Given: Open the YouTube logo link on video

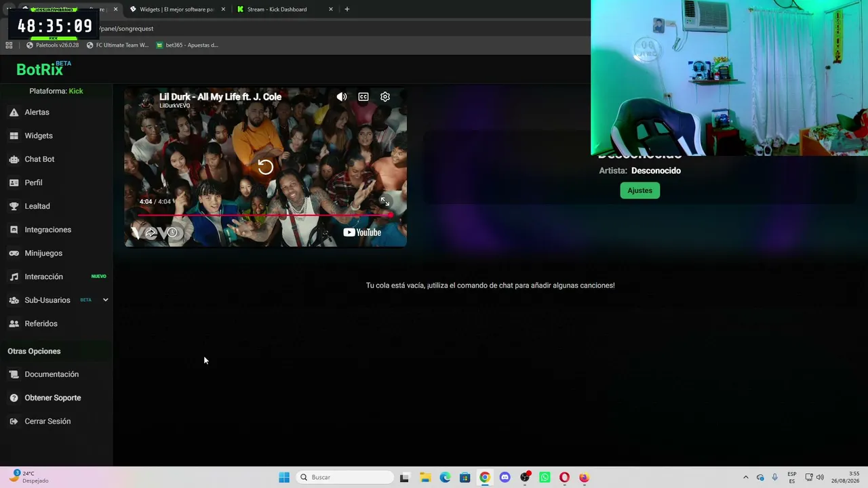Looking at the screenshot, I should (362, 232).
